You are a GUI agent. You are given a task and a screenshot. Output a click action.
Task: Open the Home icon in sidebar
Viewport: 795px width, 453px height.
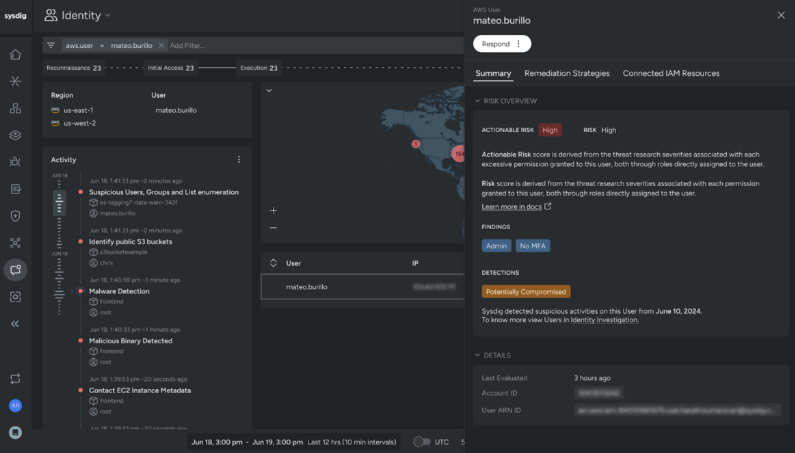pos(15,54)
